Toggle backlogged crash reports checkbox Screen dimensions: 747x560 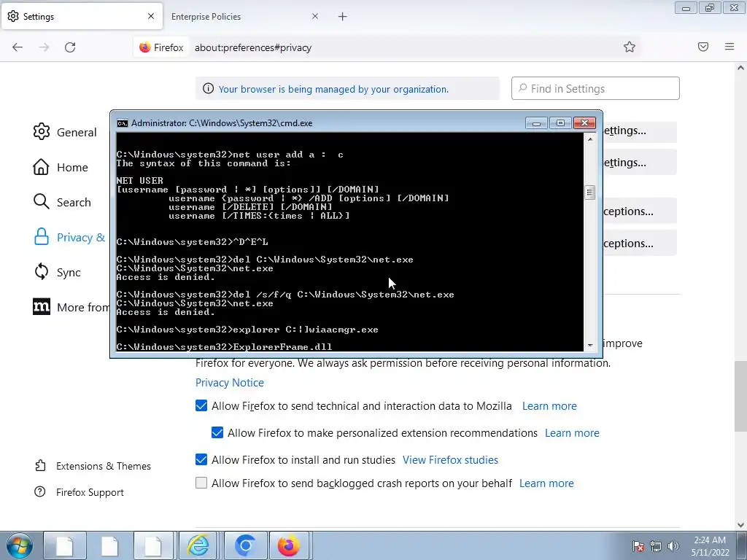(x=201, y=483)
